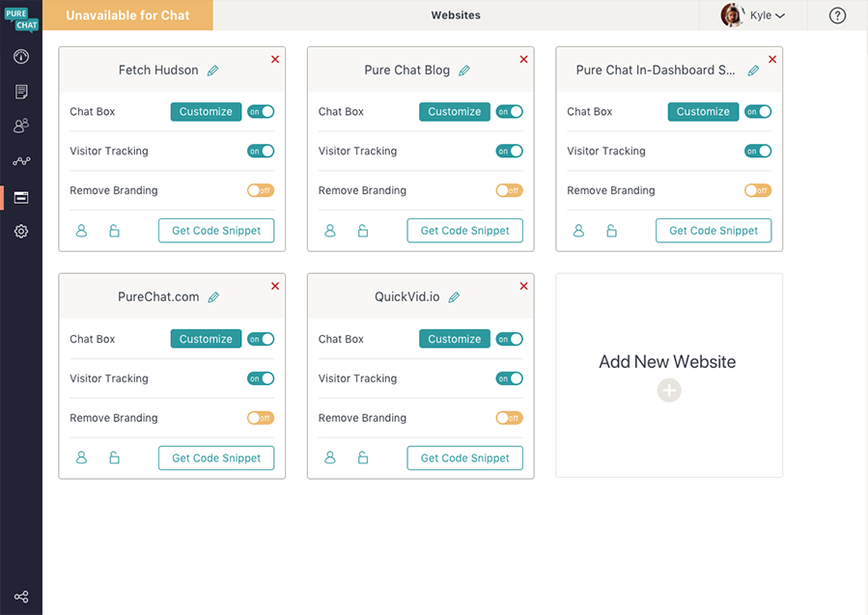This screenshot has width=868, height=615.
Task: Get Code Snippet for PureChat.com
Action: [216, 459]
